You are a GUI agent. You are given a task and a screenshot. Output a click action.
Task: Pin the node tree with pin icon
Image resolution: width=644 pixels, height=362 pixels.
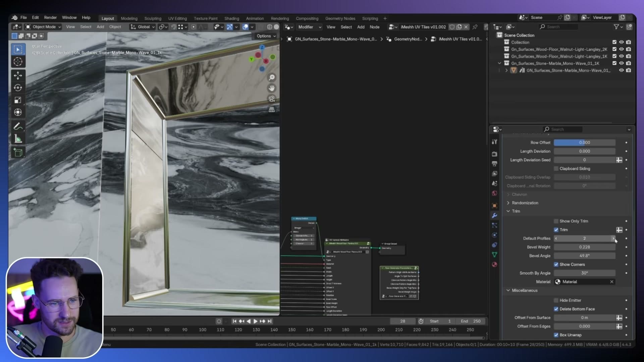[475, 27]
